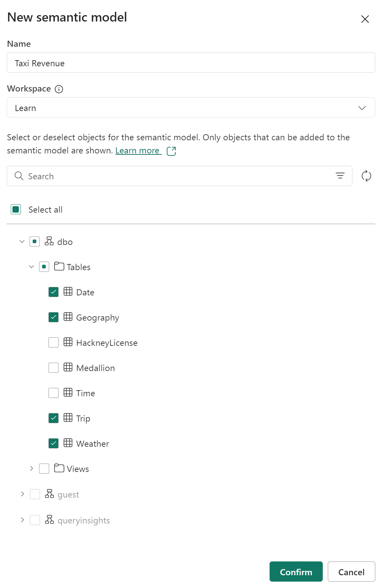The image size is (382, 588).
Task: Check the Time table checkbox
Action: coord(54,393)
